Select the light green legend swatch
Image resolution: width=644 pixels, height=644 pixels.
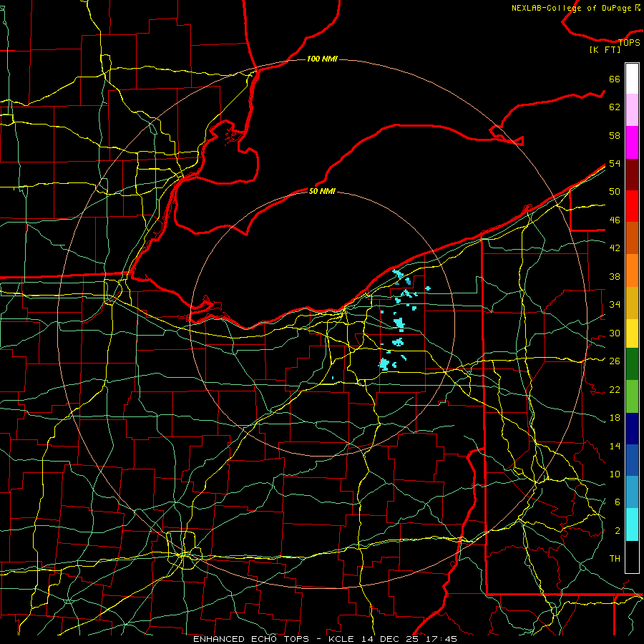tap(632, 396)
